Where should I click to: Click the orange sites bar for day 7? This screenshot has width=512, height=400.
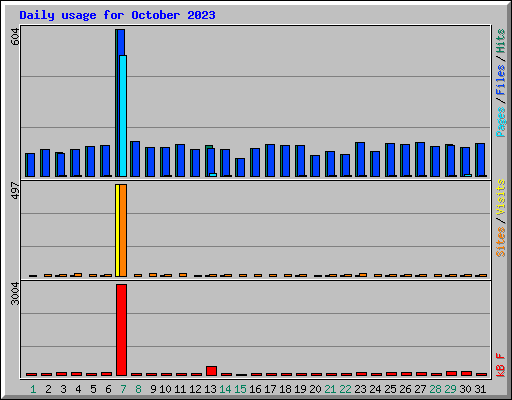123,230
